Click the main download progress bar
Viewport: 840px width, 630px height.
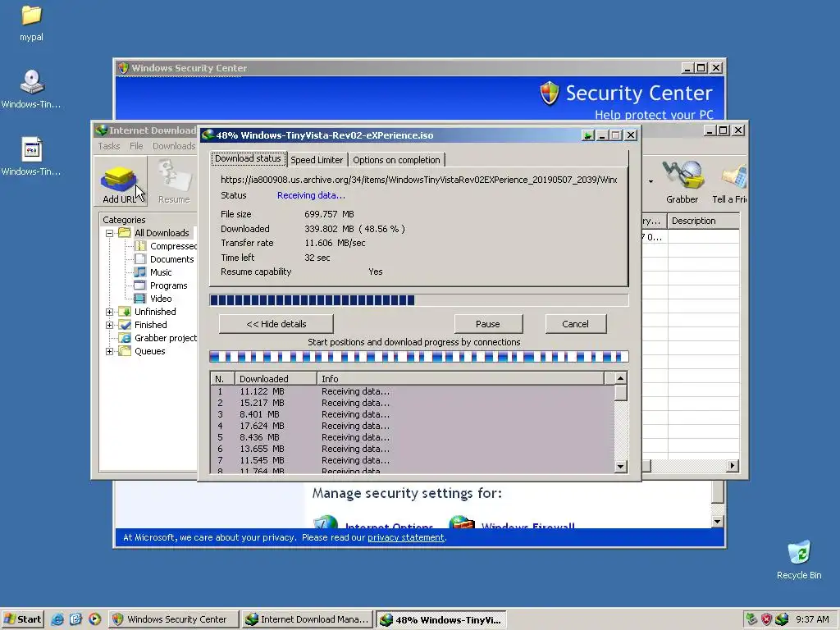pyautogui.click(x=419, y=300)
